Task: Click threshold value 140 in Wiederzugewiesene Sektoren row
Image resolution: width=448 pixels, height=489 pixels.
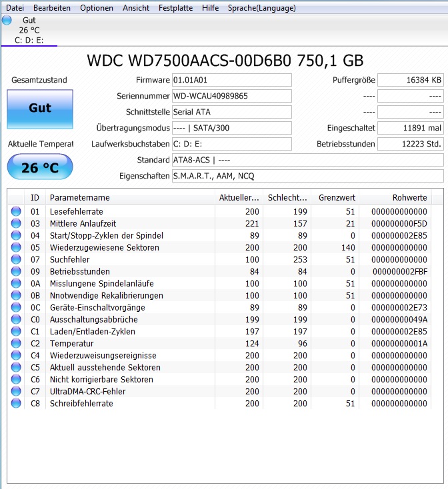Action: (x=348, y=248)
